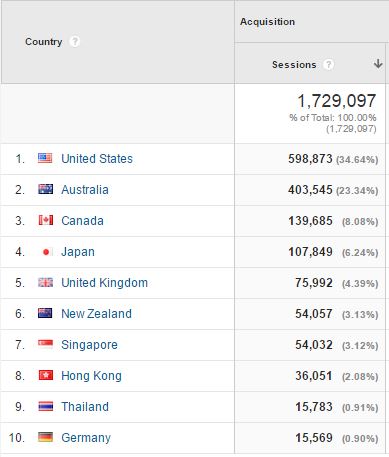The width and height of the screenshot is (389, 457).
Task: Open the New Zealand country link
Action: 97,314
